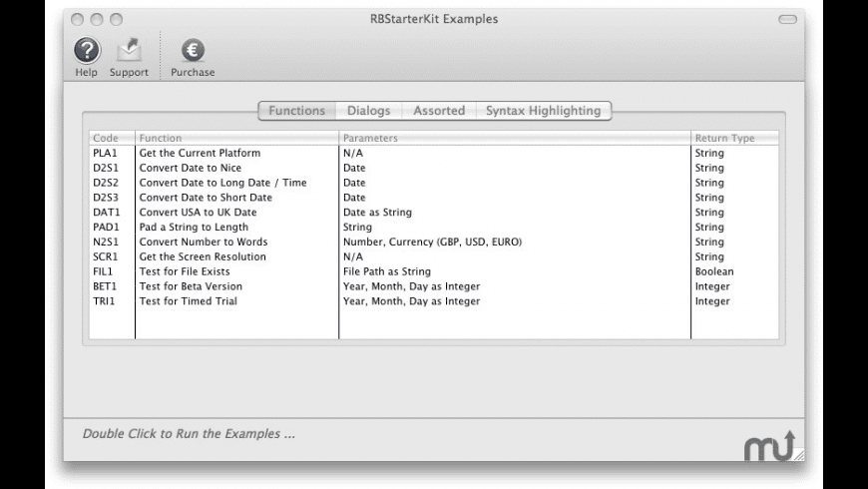This screenshot has height=489, width=868.
Task: Click the Function column header
Action: (x=236, y=138)
